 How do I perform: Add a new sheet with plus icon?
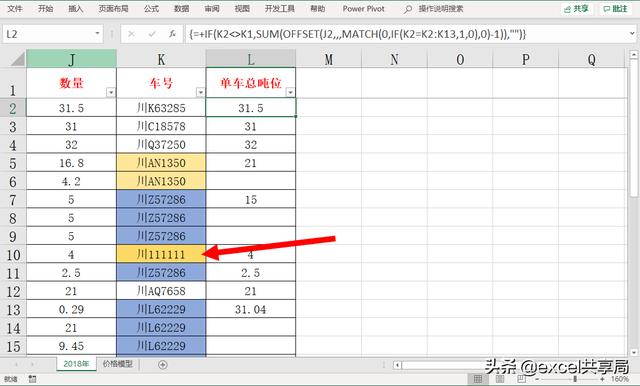[x=162, y=365]
